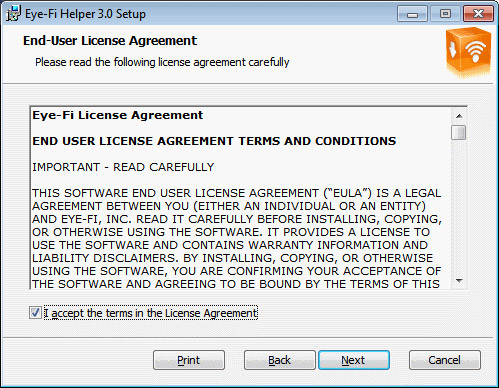This screenshot has height=388, width=499.
Task: Click the license scrollbar thumb
Action: [459, 132]
